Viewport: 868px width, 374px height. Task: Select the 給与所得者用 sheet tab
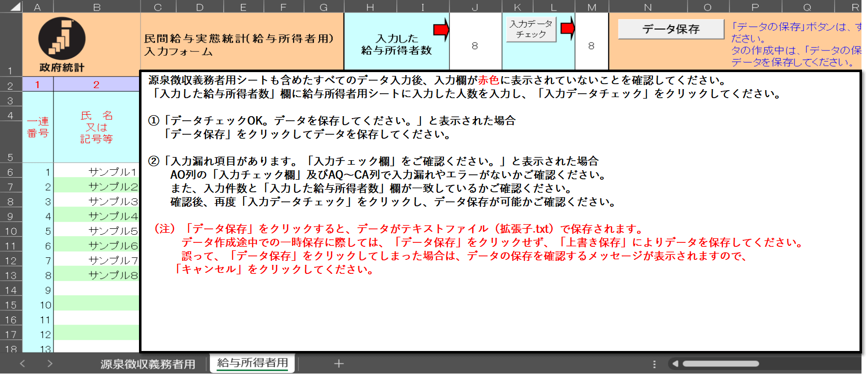click(x=252, y=363)
